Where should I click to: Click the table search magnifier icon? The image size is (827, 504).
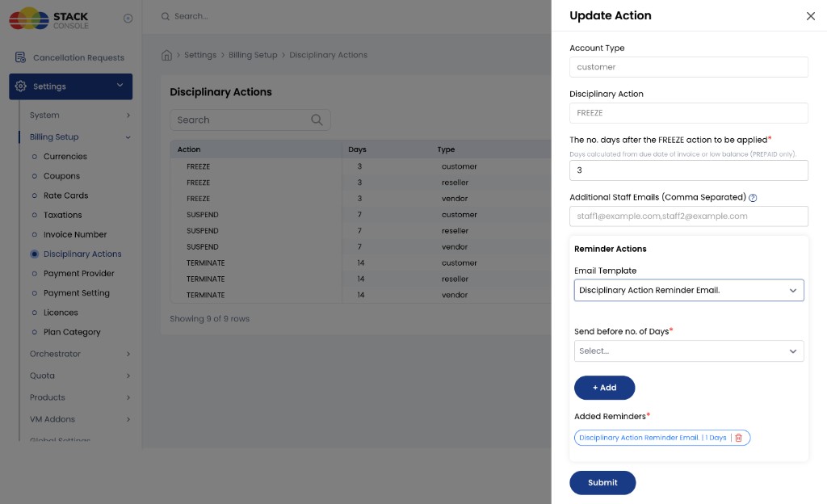point(317,120)
